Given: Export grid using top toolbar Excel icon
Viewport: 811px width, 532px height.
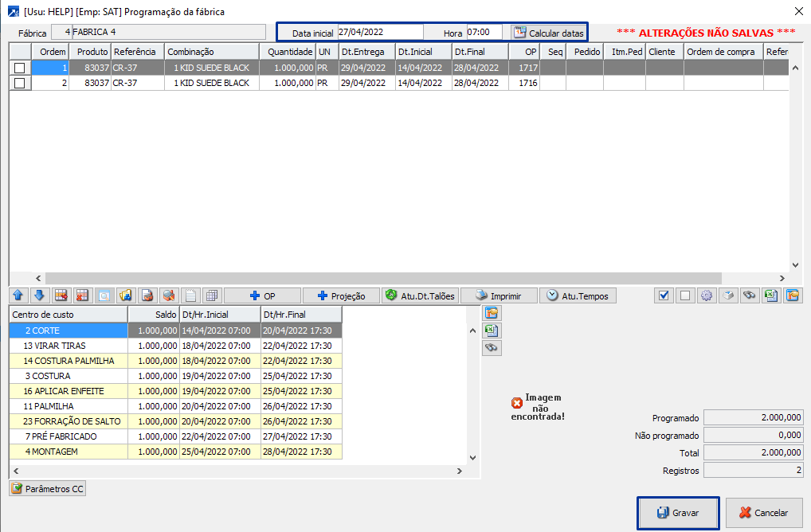Looking at the screenshot, I should pos(770,295).
